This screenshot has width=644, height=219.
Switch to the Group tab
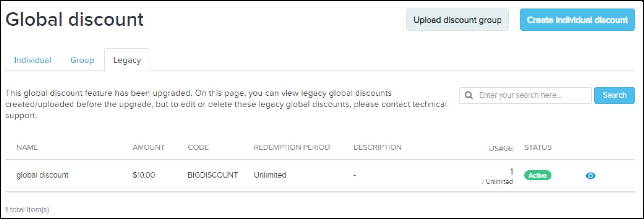pos(82,60)
